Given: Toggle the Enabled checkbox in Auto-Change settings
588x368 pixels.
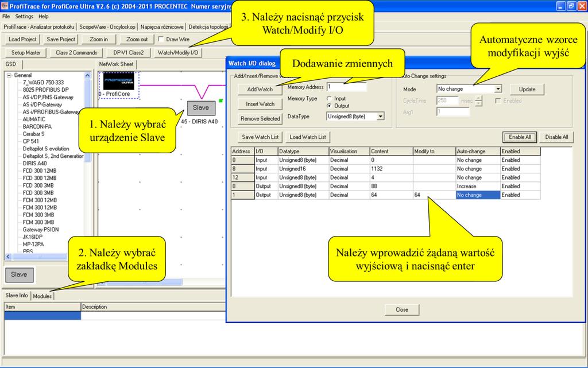Looking at the screenshot, I should click(498, 101).
